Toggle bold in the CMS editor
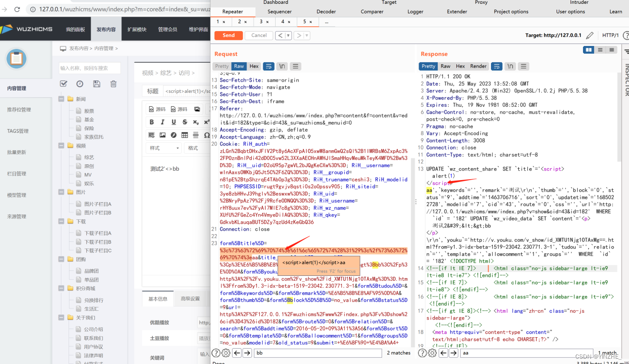The width and height of the screenshot is (629, 364). pyautogui.click(x=151, y=122)
